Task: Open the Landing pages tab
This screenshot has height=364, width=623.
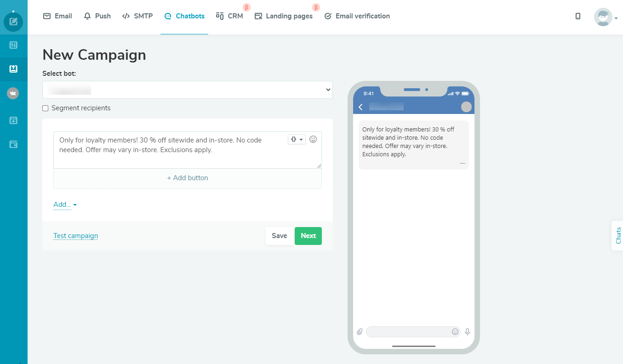Action: [284, 16]
